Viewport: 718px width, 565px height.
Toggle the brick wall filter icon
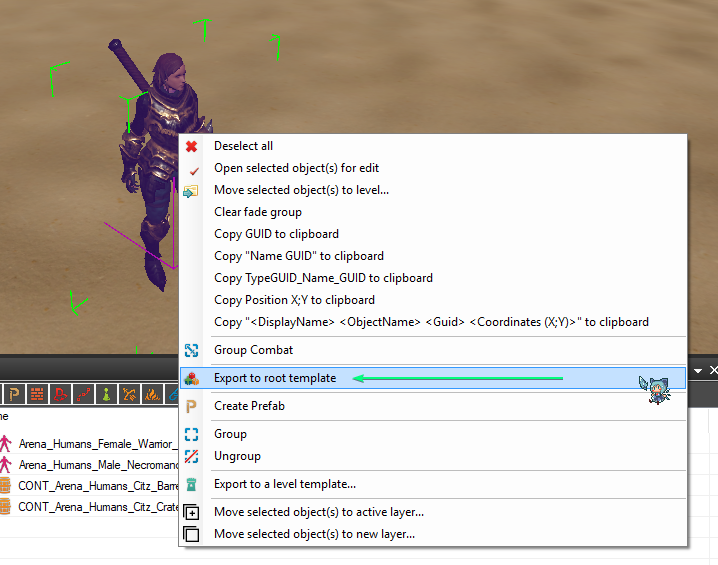coord(37,394)
